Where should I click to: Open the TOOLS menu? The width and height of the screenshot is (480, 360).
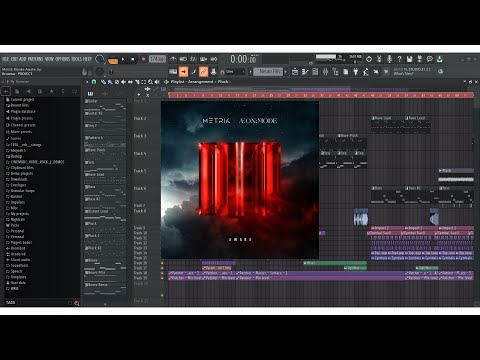76,59
